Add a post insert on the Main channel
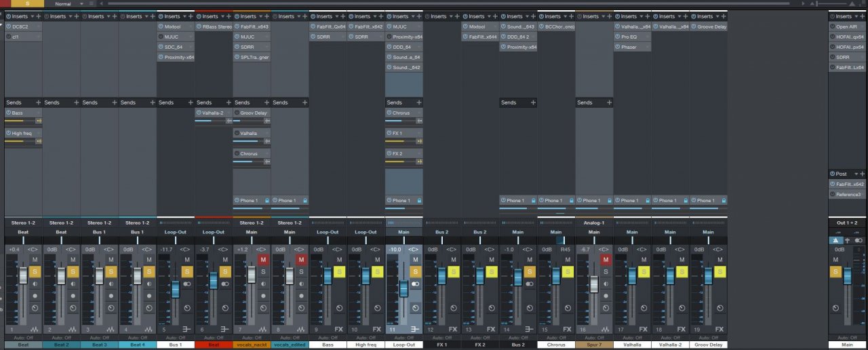868x350 pixels. coord(862,174)
